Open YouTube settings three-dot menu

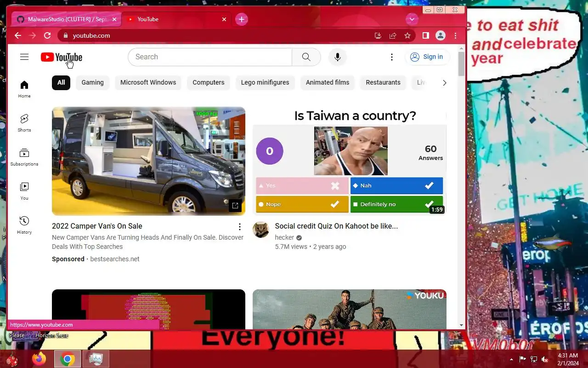click(x=392, y=57)
